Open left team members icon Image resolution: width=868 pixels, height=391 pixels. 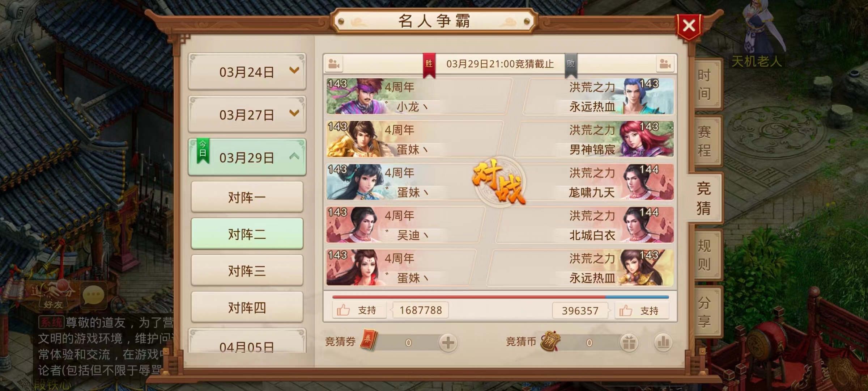[334, 64]
